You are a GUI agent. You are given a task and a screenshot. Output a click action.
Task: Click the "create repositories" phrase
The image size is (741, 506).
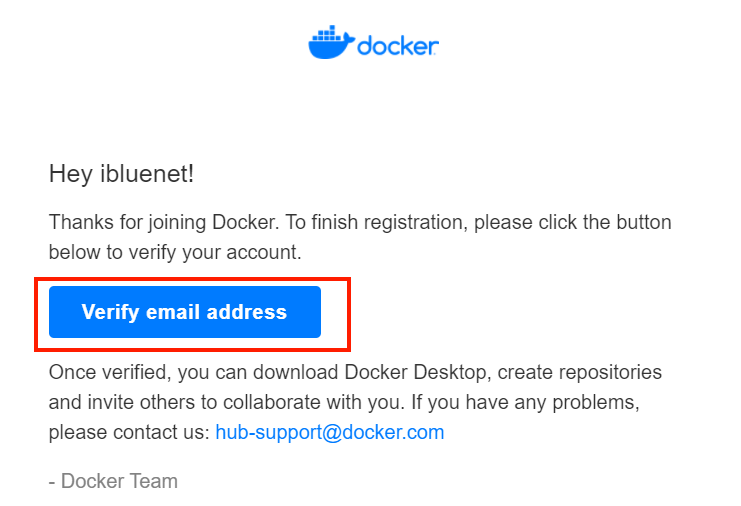579,372
